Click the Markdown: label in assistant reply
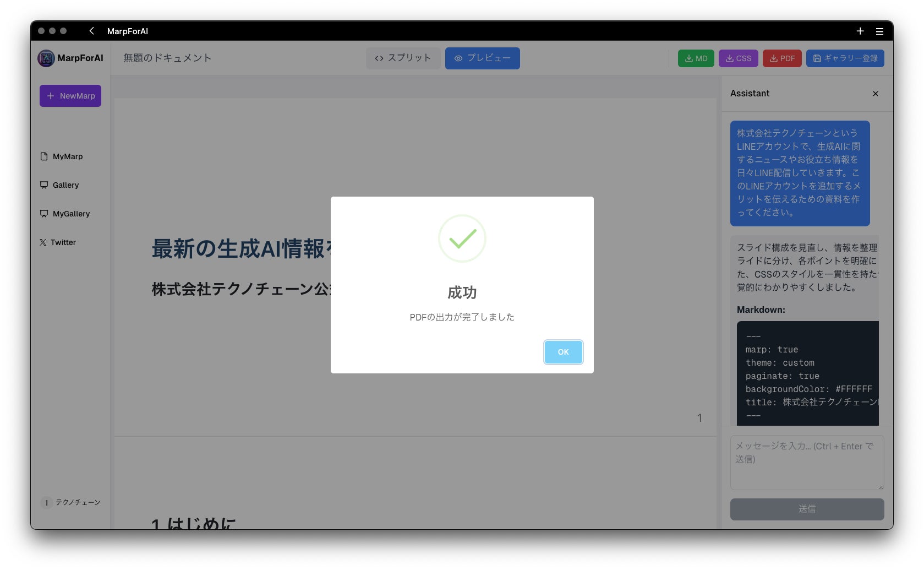924x570 pixels. pos(761,310)
